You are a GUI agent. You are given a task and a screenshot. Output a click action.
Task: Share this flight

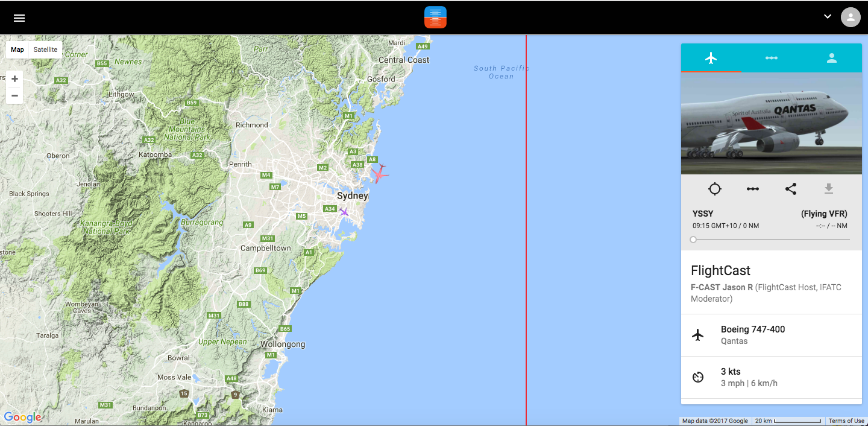coord(791,189)
